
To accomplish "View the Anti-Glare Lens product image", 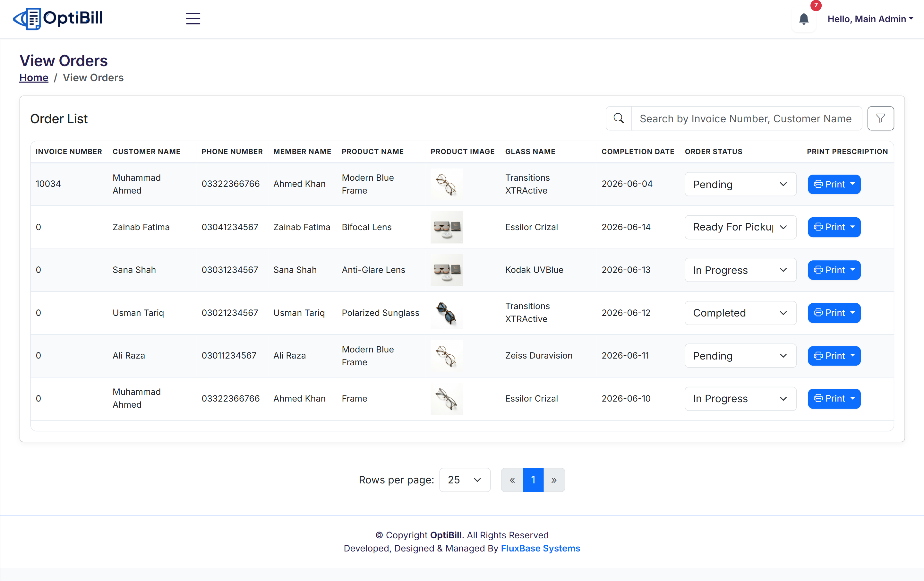I will pyautogui.click(x=447, y=270).
